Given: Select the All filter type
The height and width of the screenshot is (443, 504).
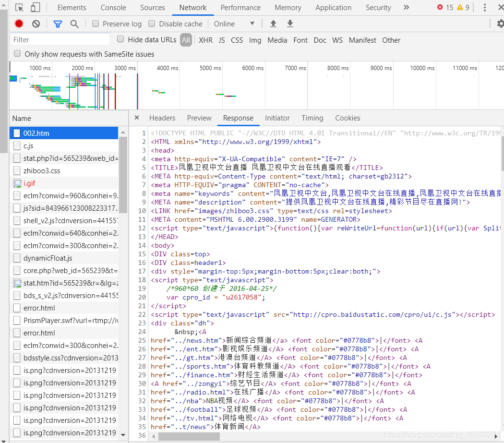Looking at the screenshot, I should [x=186, y=40].
